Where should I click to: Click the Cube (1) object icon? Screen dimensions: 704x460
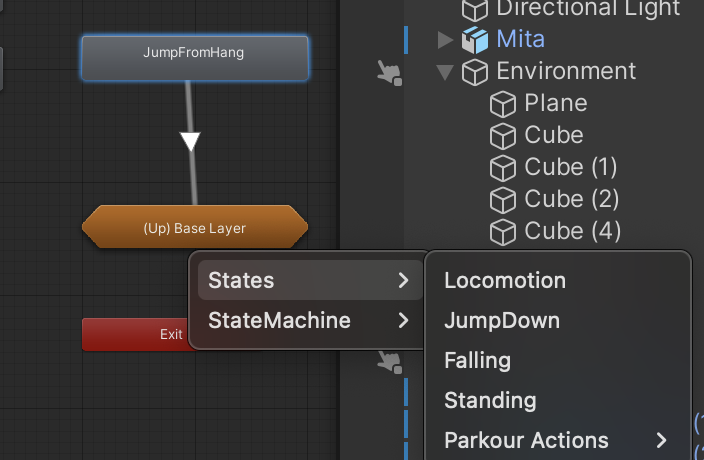click(502, 167)
